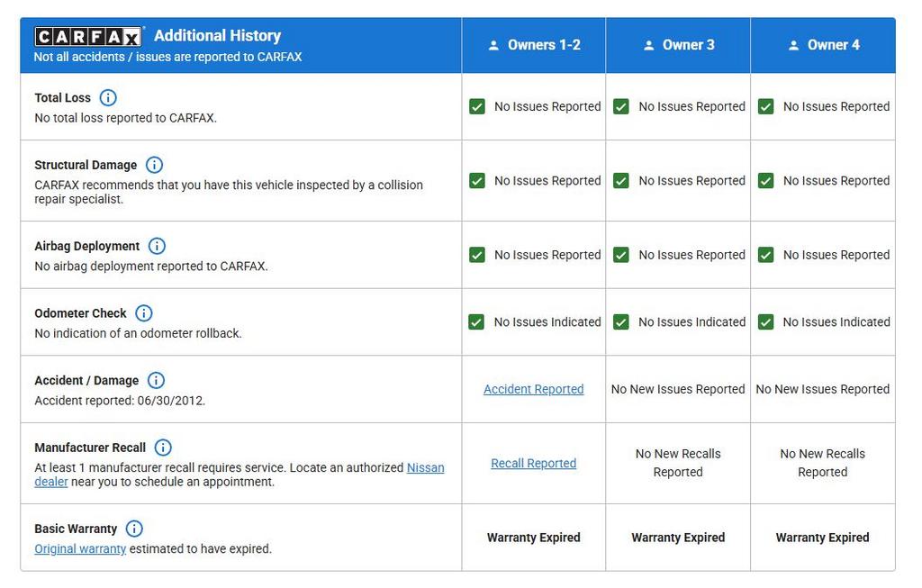Click Total Loss checkmark for Owners 1-2
The height and width of the screenshot is (588, 922).
tap(477, 106)
